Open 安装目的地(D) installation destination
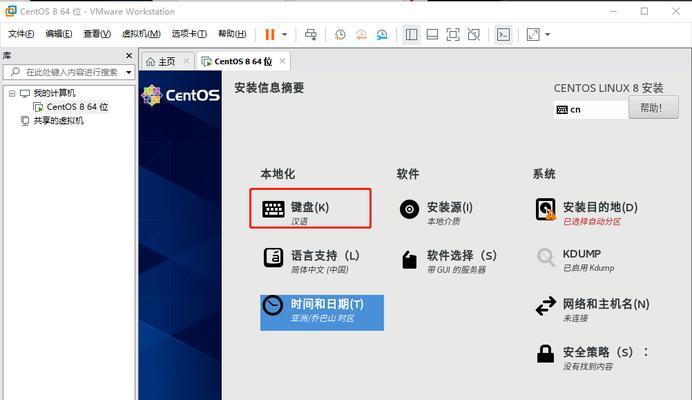This screenshot has width=692, height=400. click(587, 211)
